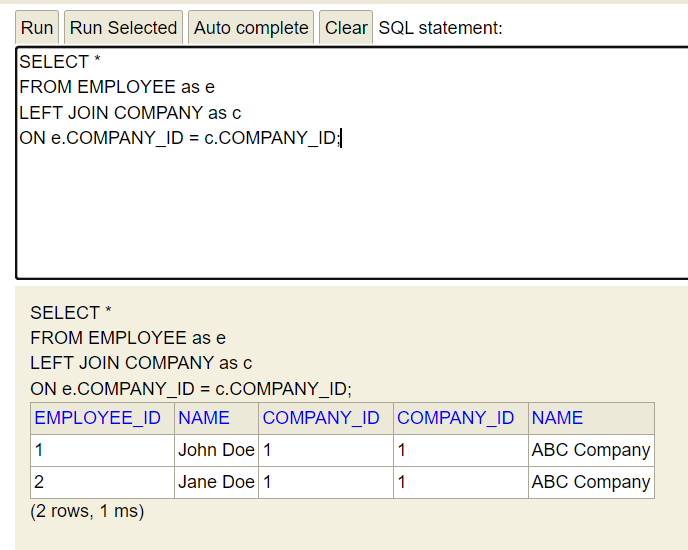Viewport: 688px width, 550px height.
Task: Click ABC Company in John Doe row
Action: click(591, 450)
